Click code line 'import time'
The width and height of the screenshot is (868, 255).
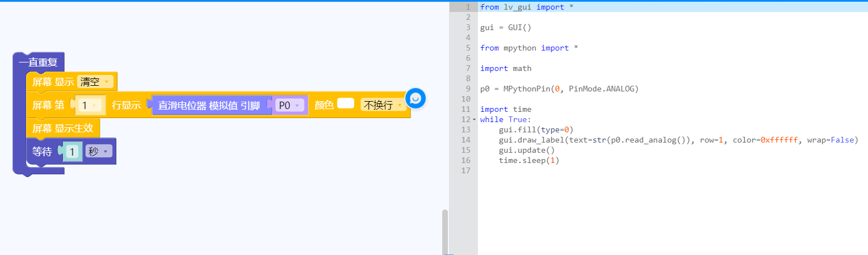506,109
